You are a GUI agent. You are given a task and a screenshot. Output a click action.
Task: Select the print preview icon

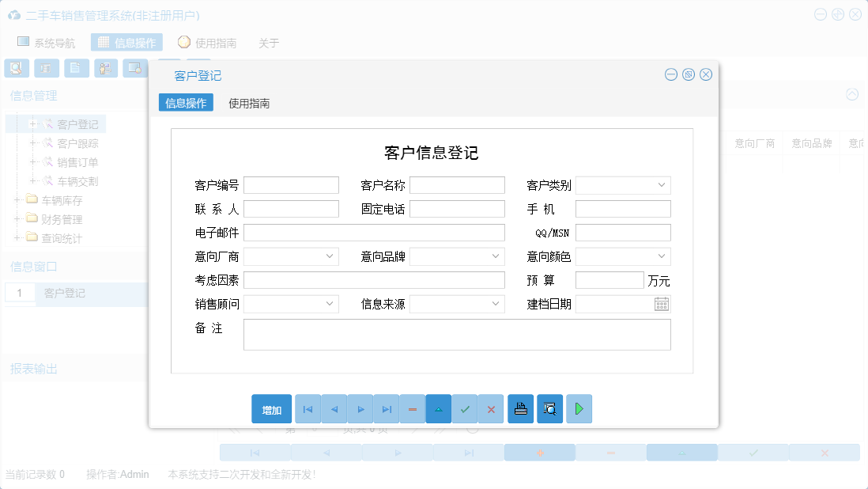(x=549, y=409)
